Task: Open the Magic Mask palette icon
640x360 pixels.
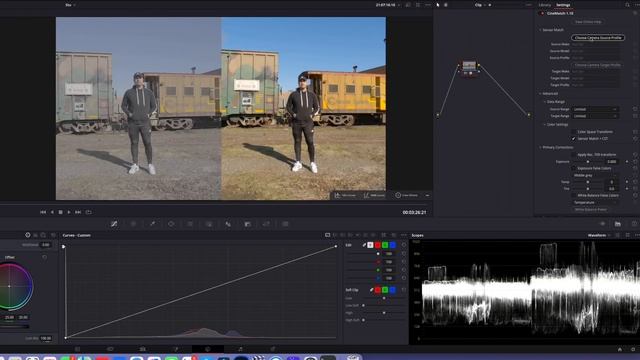Action: 209,224
